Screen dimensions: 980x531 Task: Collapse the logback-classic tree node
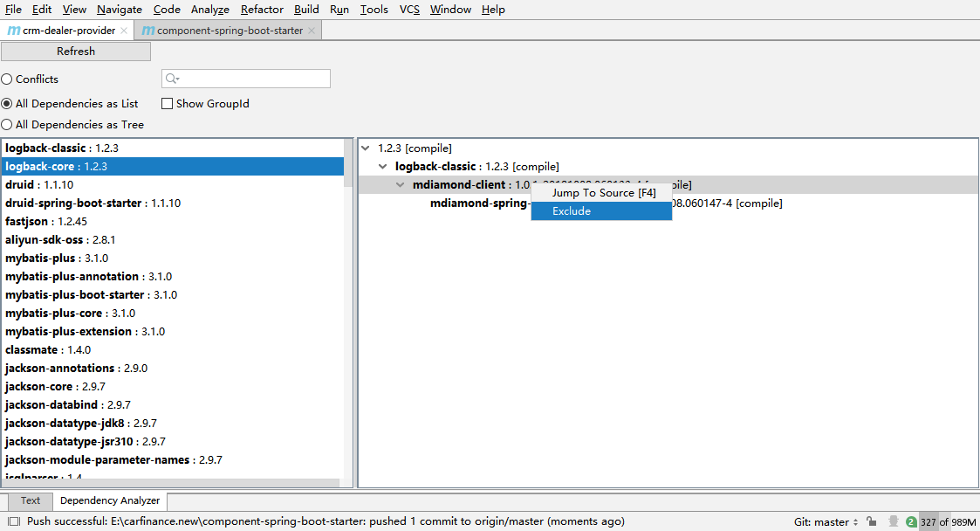tap(383, 167)
